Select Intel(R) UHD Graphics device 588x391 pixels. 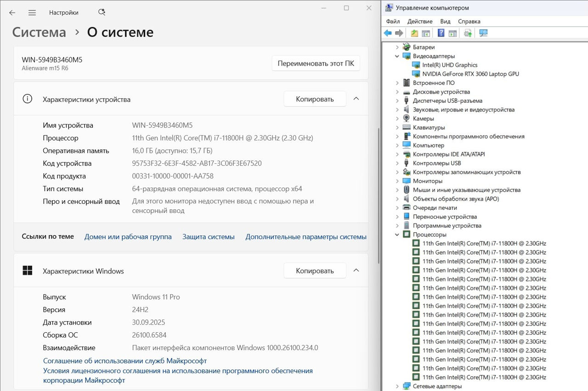tap(450, 65)
